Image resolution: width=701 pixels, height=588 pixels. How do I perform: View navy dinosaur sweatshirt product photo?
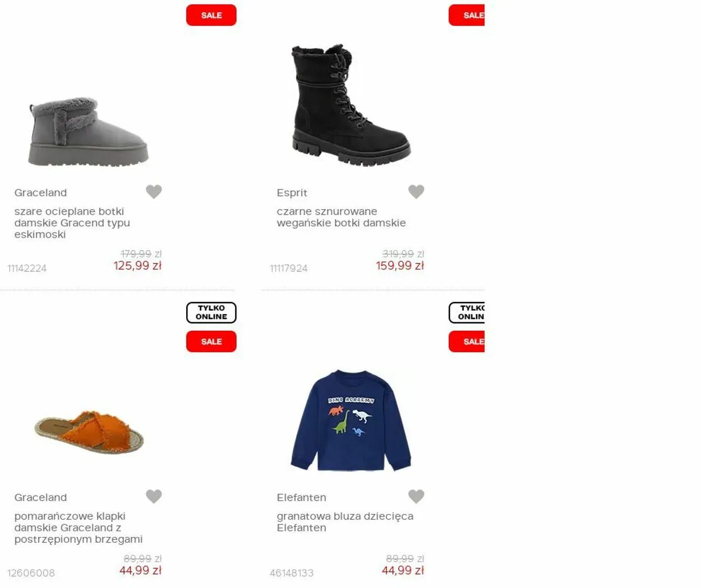point(351,420)
